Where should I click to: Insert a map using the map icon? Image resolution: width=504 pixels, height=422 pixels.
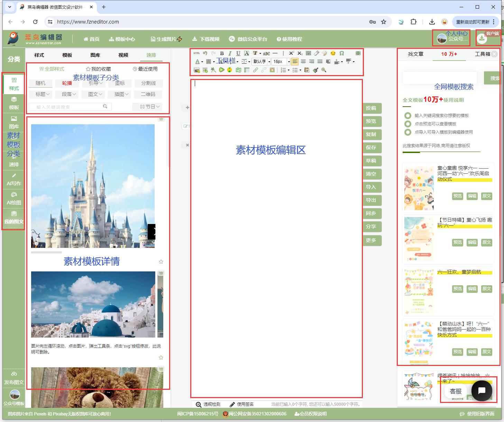point(238,70)
